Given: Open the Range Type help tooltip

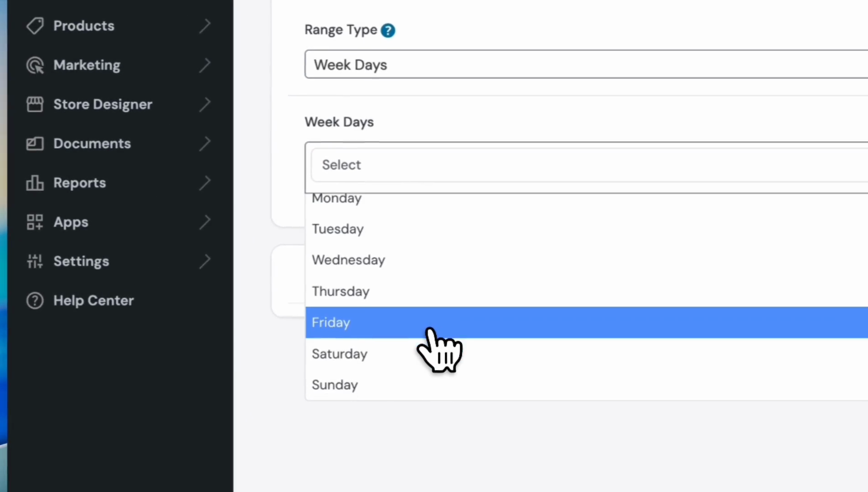Looking at the screenshot, I should point(388,31).
